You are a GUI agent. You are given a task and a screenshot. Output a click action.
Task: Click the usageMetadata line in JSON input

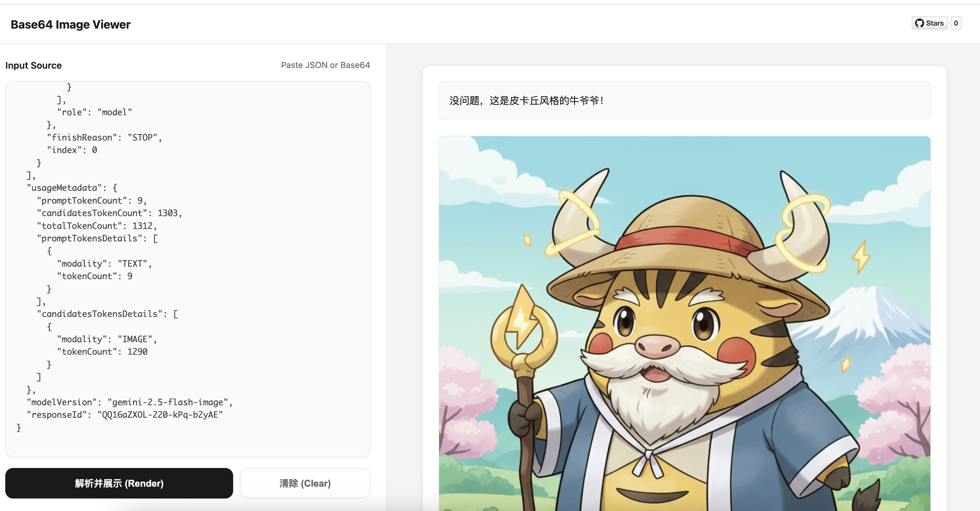(72, 188)
